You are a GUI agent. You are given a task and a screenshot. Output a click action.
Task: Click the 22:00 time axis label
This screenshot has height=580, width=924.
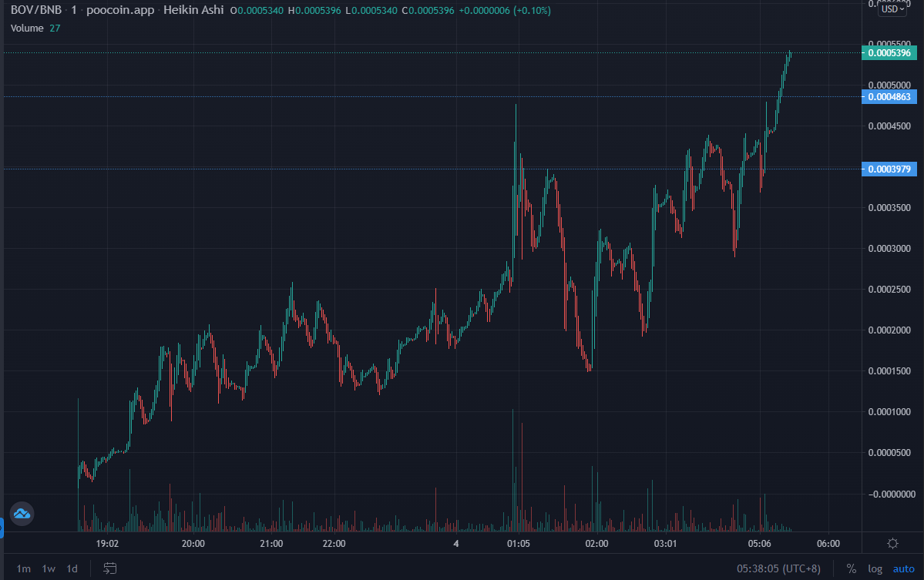334,544
